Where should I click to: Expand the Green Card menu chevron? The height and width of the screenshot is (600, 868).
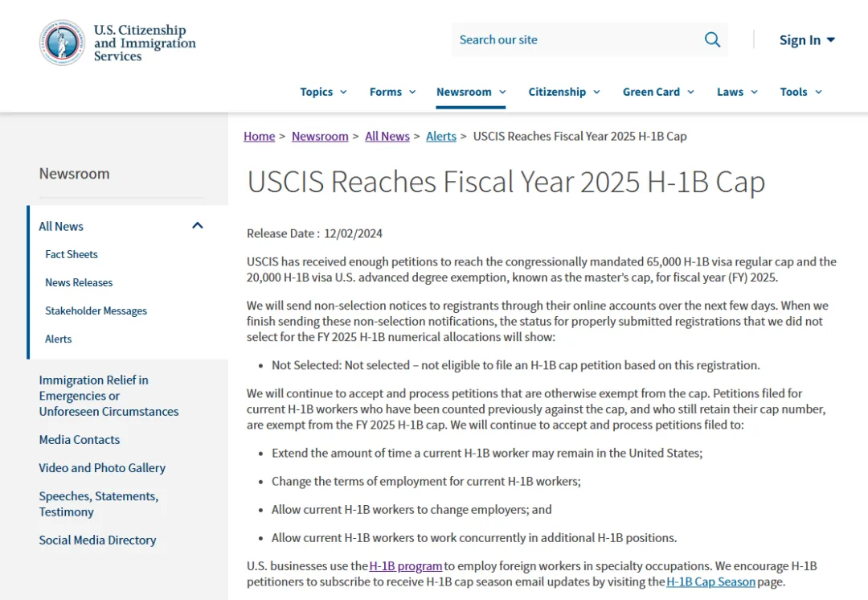[x=691, y=92]
